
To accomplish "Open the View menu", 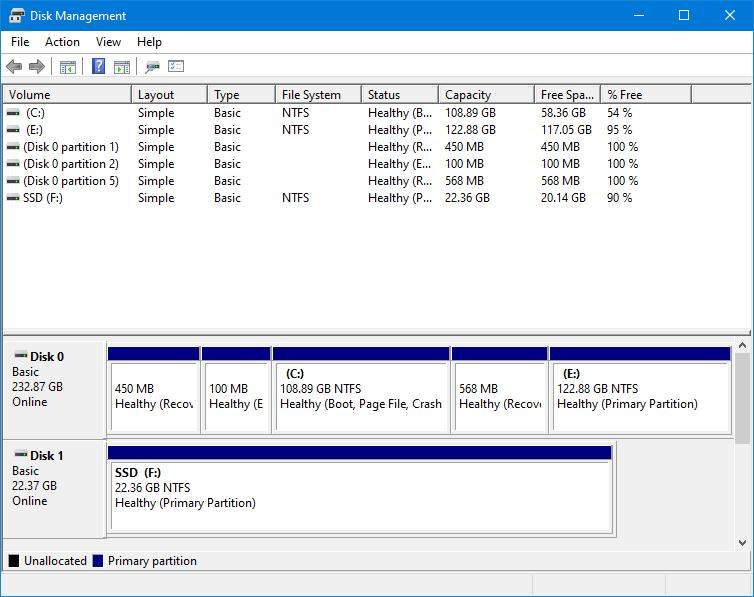I will (x=108, y=42).
